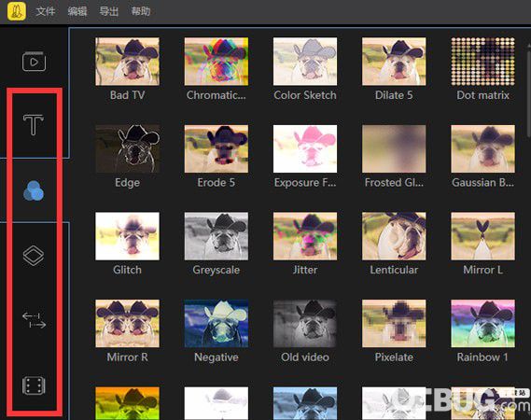
Task: Select the Jitter filter thumbnail
Action: coord(305,236)
